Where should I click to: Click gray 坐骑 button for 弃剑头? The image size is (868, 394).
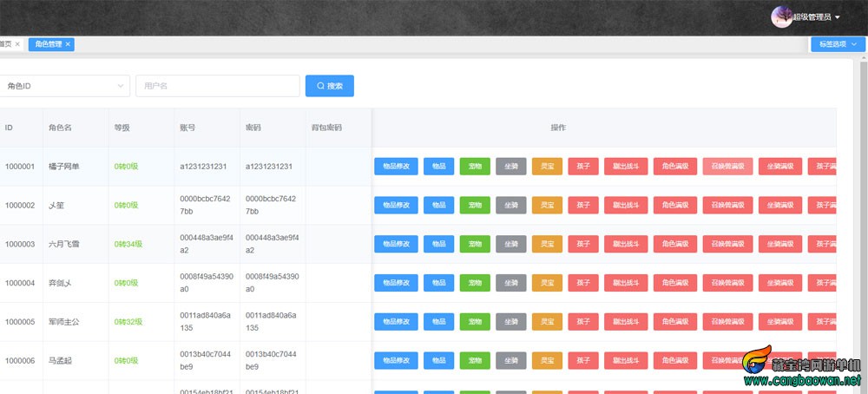pyautogui.click(x=511, y=283)
